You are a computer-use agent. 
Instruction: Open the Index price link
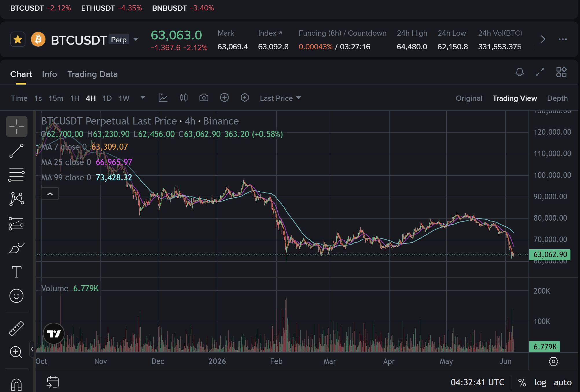[x=270, y=33]
